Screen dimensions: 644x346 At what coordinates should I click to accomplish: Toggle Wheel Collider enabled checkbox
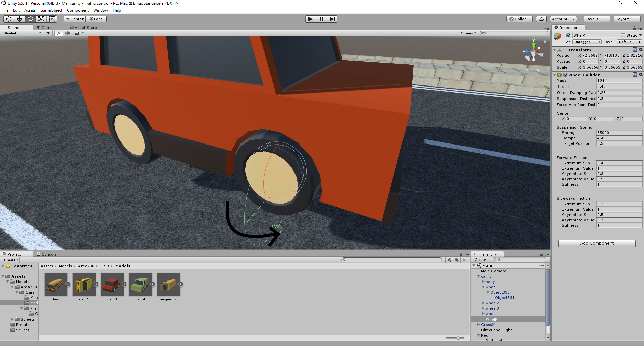tap(566, 75)
